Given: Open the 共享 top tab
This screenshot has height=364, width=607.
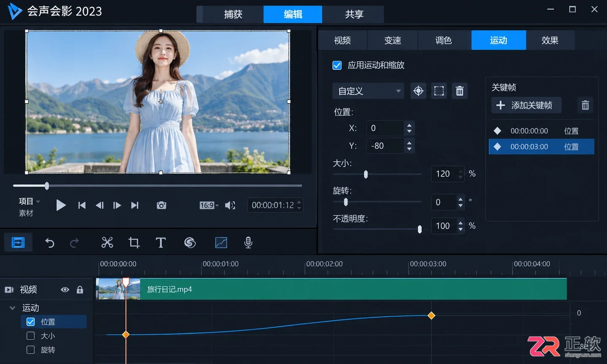Looking at the screenshot, I should click(x=354, y=14).
